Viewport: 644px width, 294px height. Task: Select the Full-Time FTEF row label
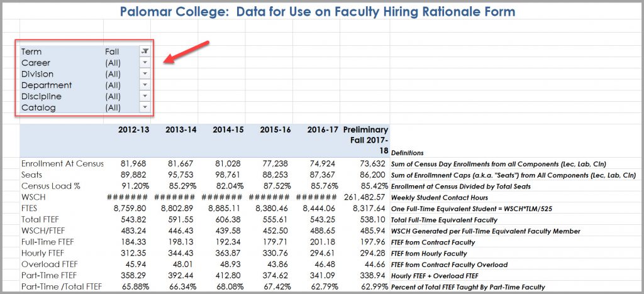click(48, 242)
